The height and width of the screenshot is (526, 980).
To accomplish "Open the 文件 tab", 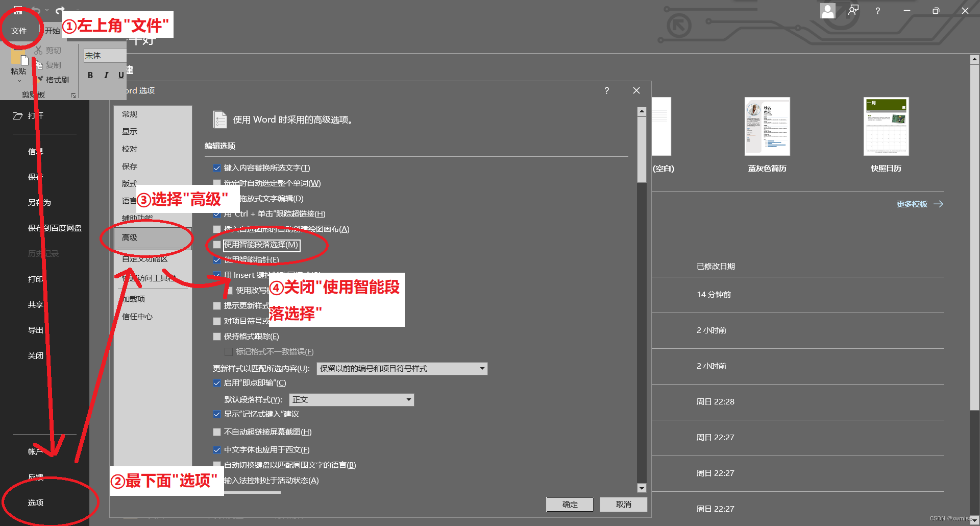I will tap(19, 31).
